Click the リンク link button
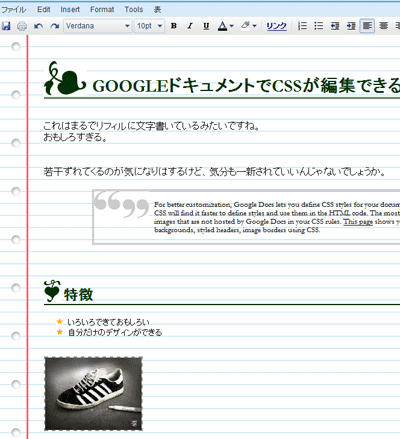This screenshot has width=400, height=439. [276, 26]
